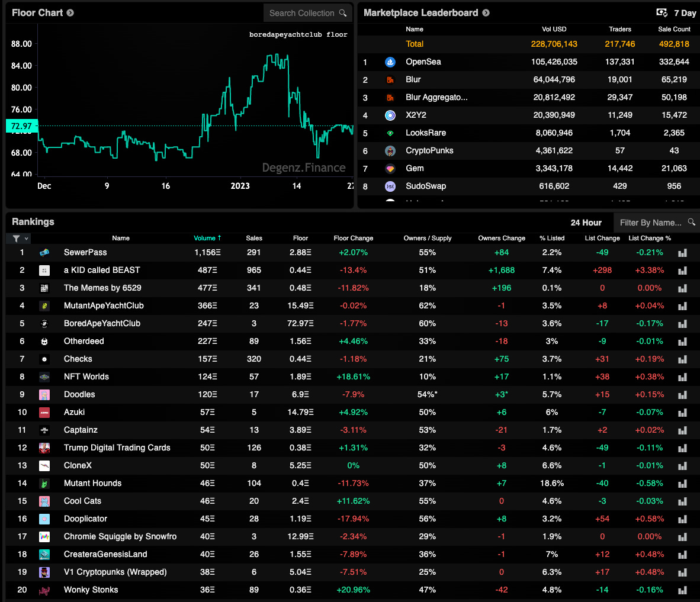The width and height of the screenshot is (700, 602).
Task: Click the MutantApeYachtClub collection thumbnail
Action: coord(44,306)
